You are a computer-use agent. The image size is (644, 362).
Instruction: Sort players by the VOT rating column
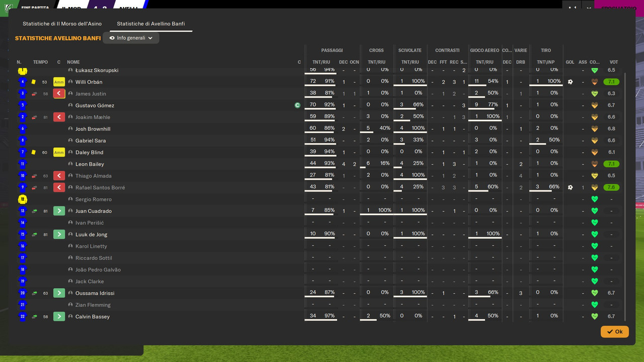[x=614, y=62]
